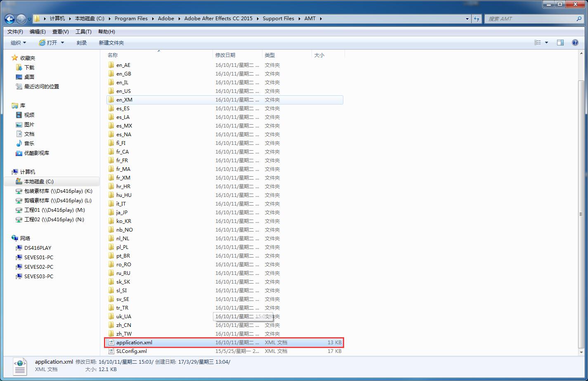Image resolution: width=588 pixels, height=381 pixels.
Task: Click Adobe After Effects CC 2015 breadcrumb
Action: pyautogui.click(x=218, y=19)
